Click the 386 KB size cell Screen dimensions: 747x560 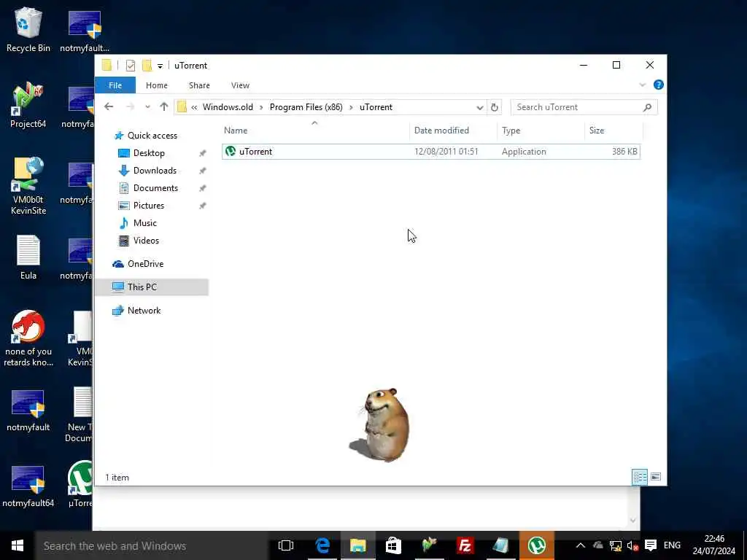tap(624, 152)
